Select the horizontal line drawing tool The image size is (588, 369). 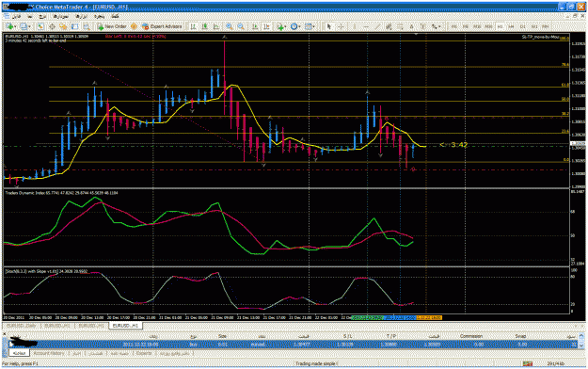click(x=366, y=26)
